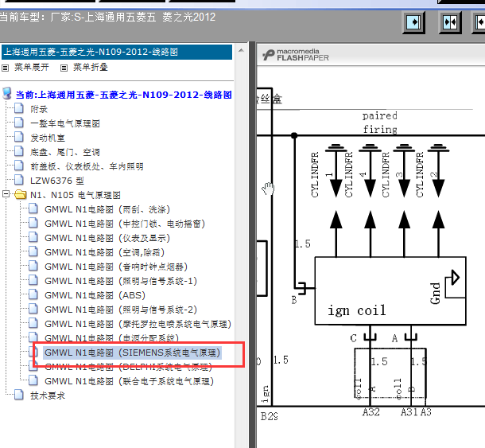
Task: Select GMWL N1电路图 (SIEMENS系统电气原理)
Action: tap(133, 353)
